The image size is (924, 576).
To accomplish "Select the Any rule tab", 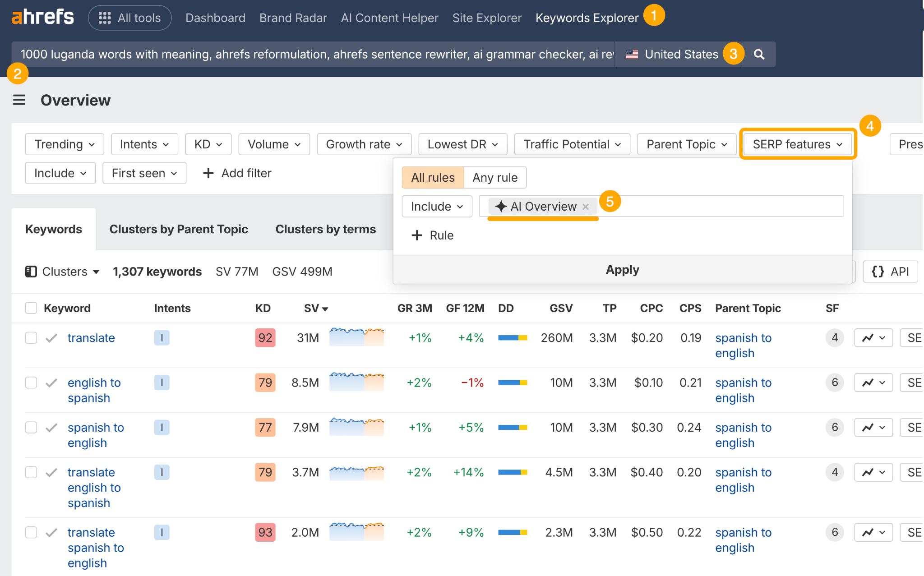I will tap(495, 177).
